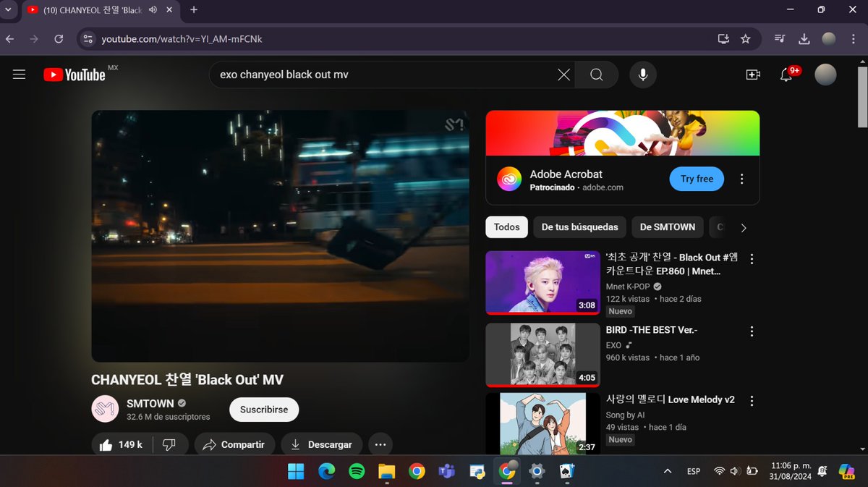Open the SMTOWN channel name link
The width and height of the screenshot is (868, 487).
(150, 403)
